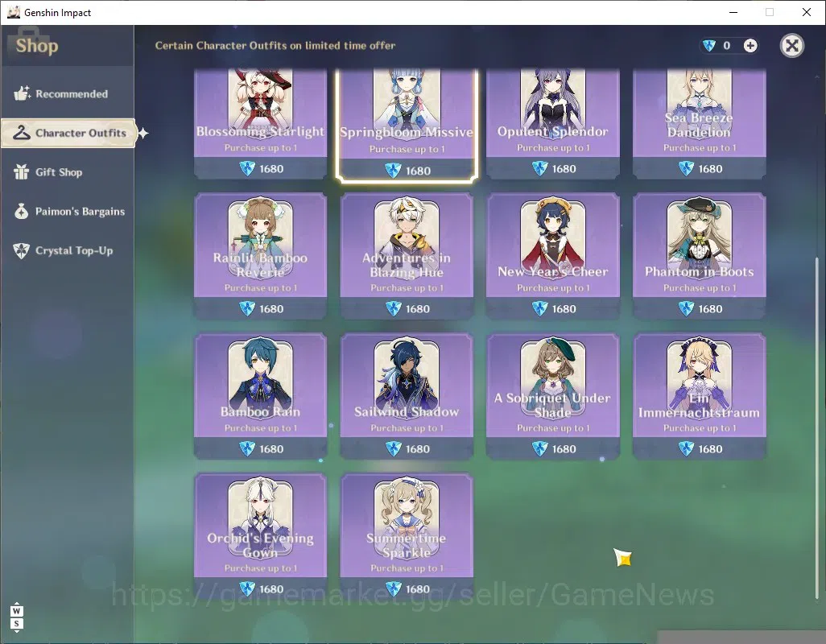Click "Purchase up to 1" under Bamboo Rain

coord(260,428)
